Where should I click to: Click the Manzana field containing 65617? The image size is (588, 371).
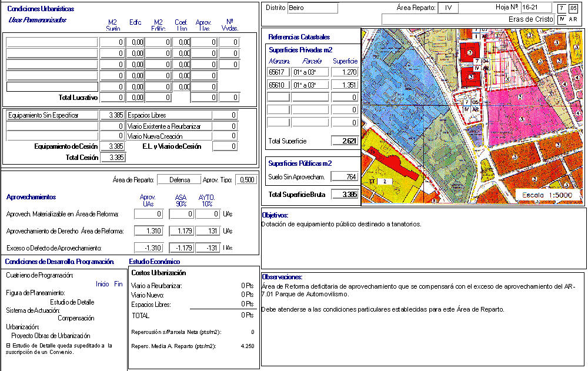click(278, 72)
